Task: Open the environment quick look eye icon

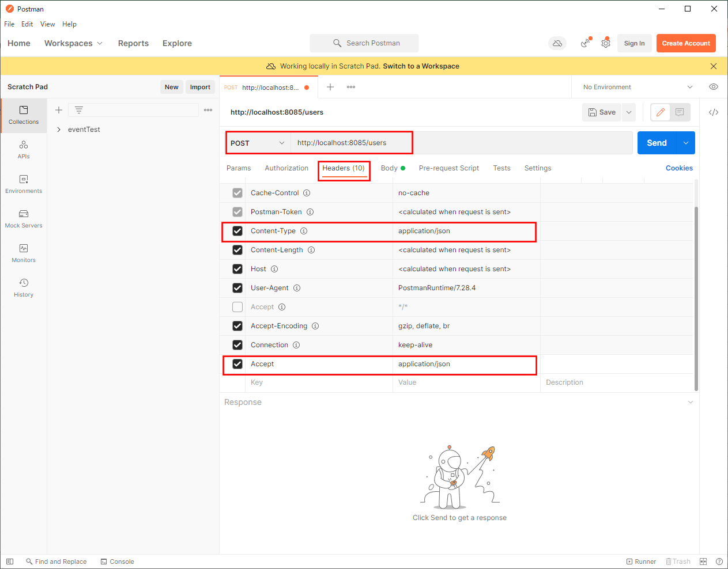Action: [x=714, y=87]
